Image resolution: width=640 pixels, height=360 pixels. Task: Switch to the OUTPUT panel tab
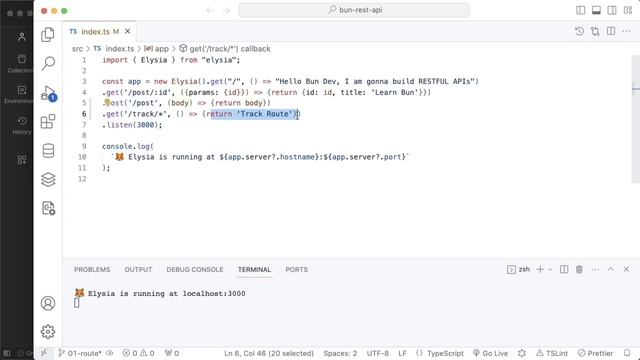click(138, 269)
